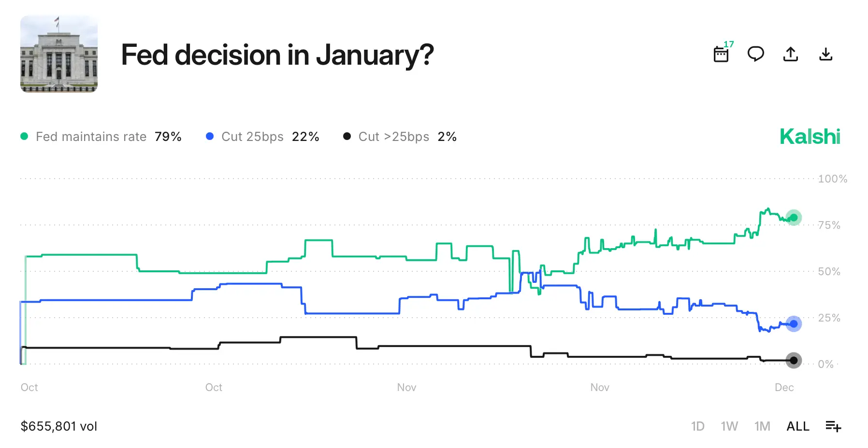
Task: Select the 1M time range
Action: point(762,426)
